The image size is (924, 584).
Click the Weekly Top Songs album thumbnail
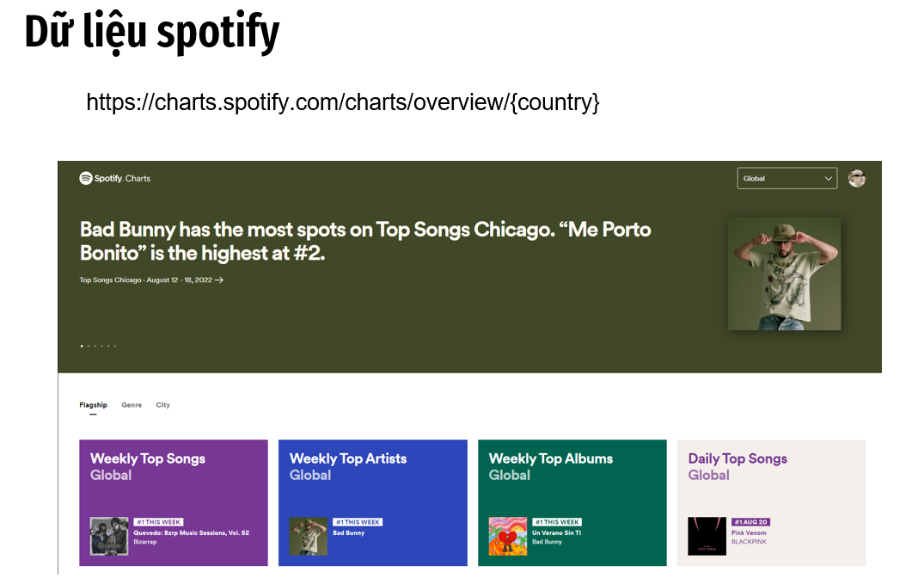(x=109, y=537)
